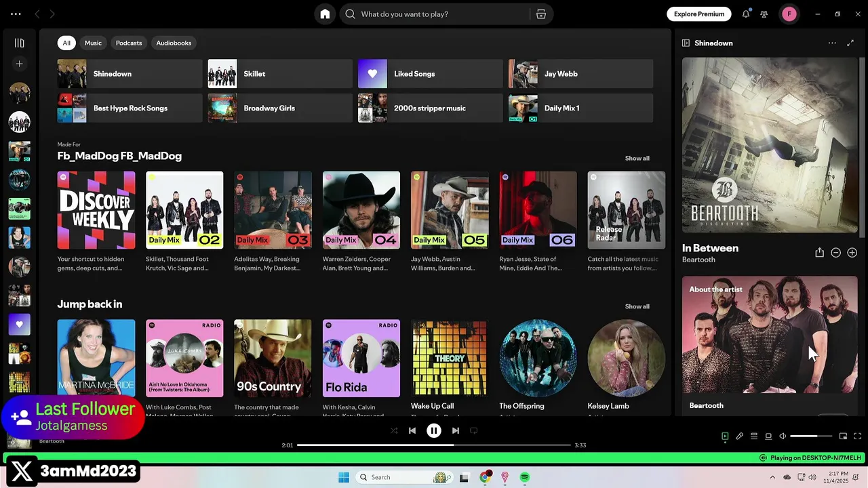Pause the current song
This screenshot has width=868, height=488.
(434, 430)
